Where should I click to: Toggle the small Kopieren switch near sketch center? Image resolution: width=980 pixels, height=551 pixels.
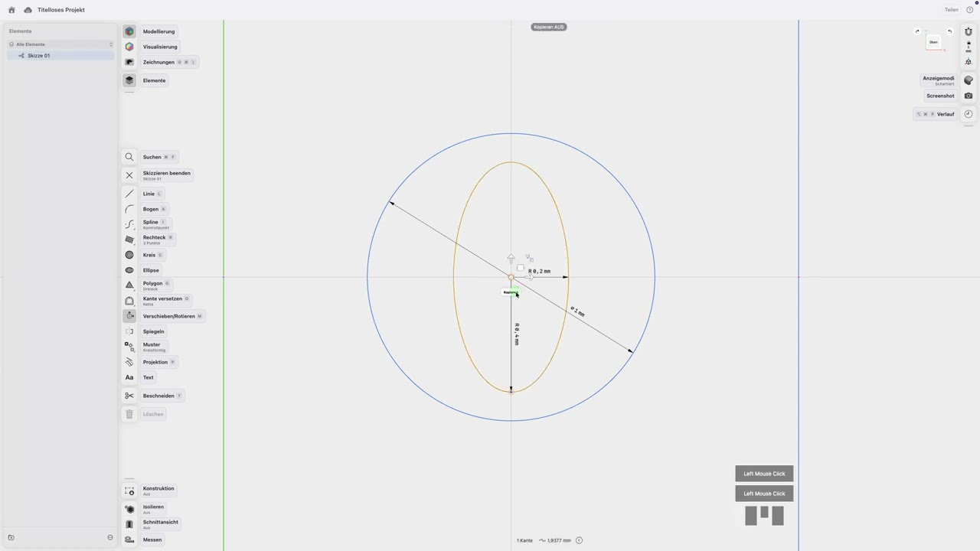[511, 292]
